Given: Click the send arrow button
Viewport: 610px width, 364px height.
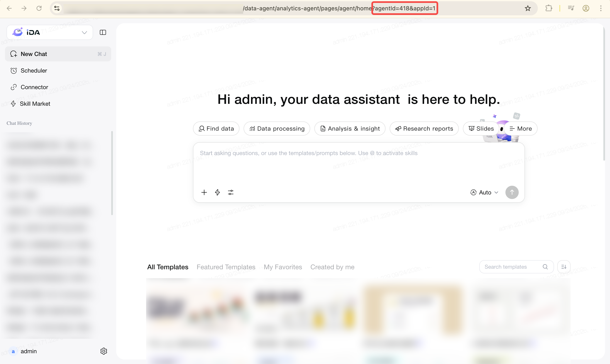Looking at the screenshot, I should point(512,192).
